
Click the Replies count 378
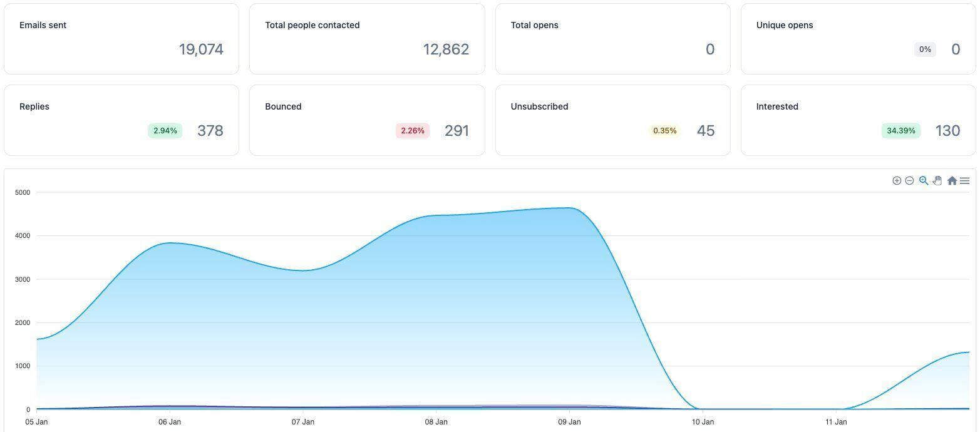click(210, 131)
